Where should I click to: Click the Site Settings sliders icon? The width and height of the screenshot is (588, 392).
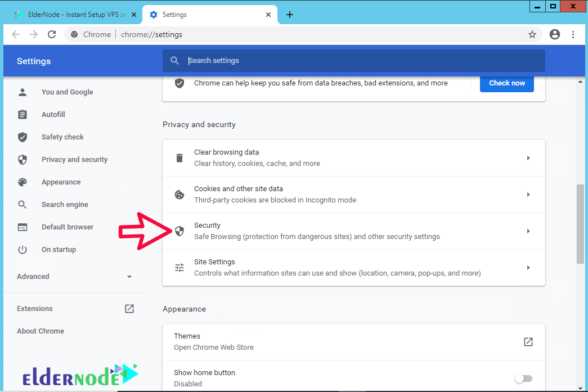(x=179, y=267)
